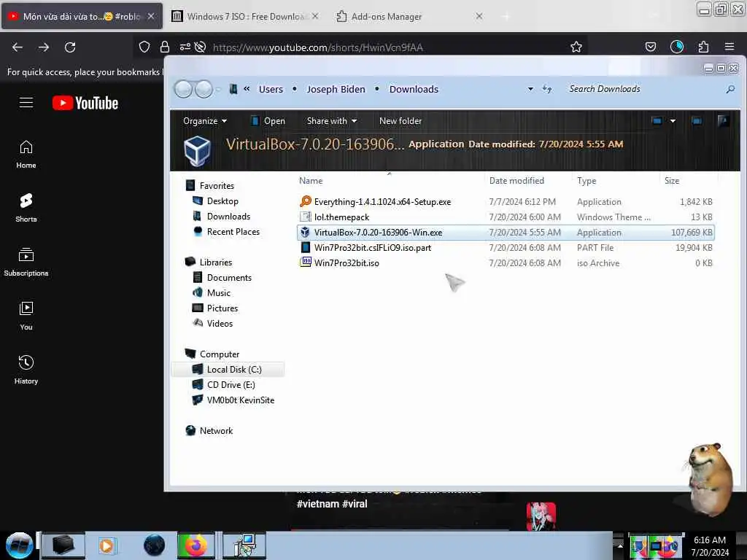This screenshot has height=560, width=747.
Task: Click the Explorer search magnifier icon
Action: 729,89
